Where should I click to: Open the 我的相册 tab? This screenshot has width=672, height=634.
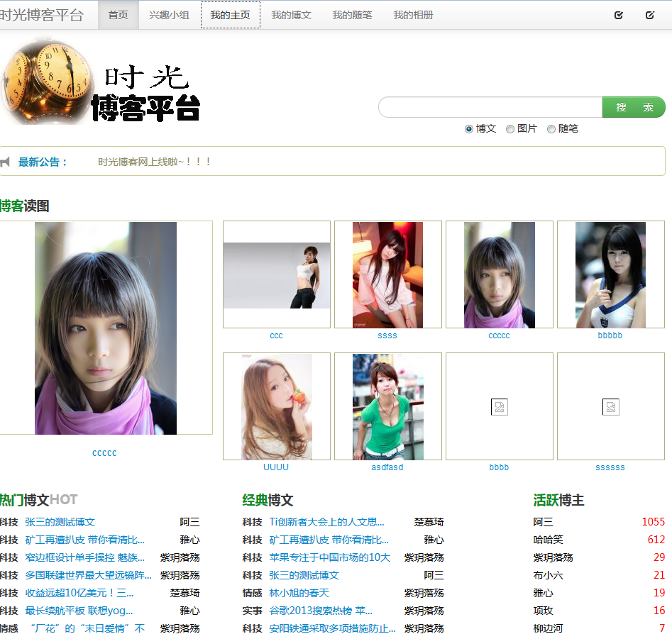413,15
